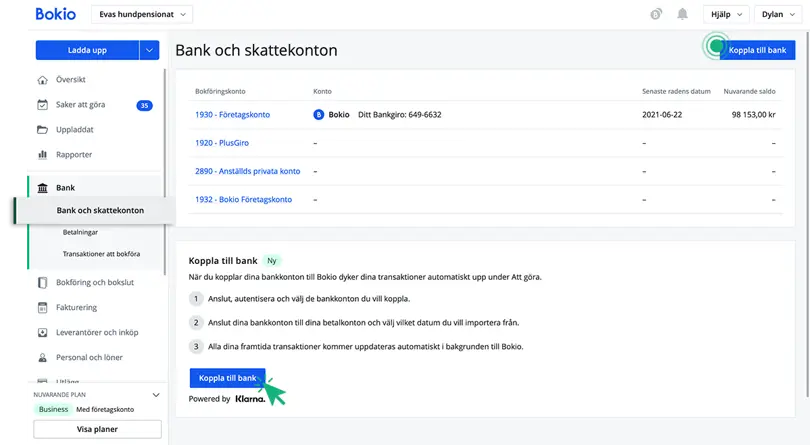
Task: Open the 1932 - Bokio Företagskonto link
Action: 243,200
